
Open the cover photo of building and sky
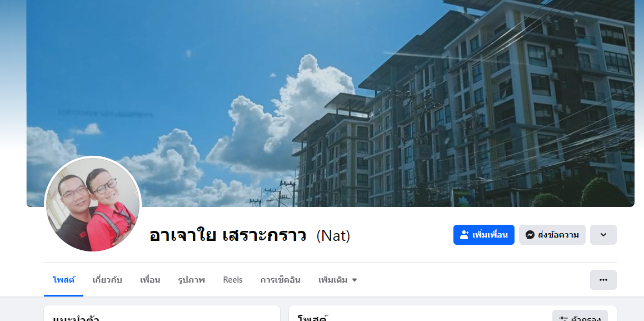(331, 103)
